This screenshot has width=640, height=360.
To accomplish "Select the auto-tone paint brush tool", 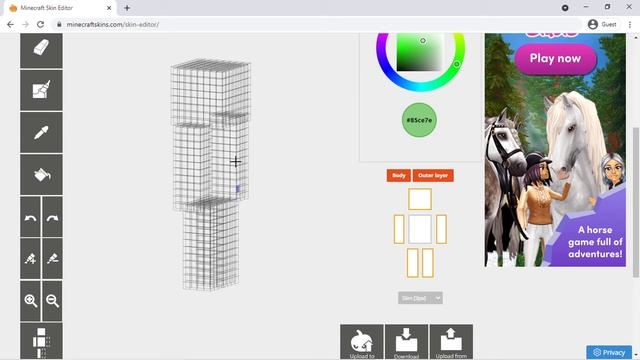I will [41, 90].
